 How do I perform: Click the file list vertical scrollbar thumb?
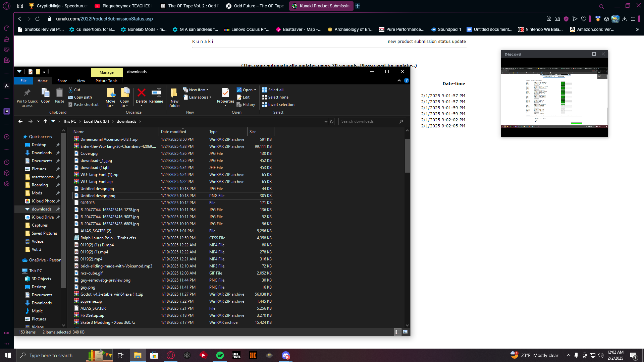tap(407, 156)
